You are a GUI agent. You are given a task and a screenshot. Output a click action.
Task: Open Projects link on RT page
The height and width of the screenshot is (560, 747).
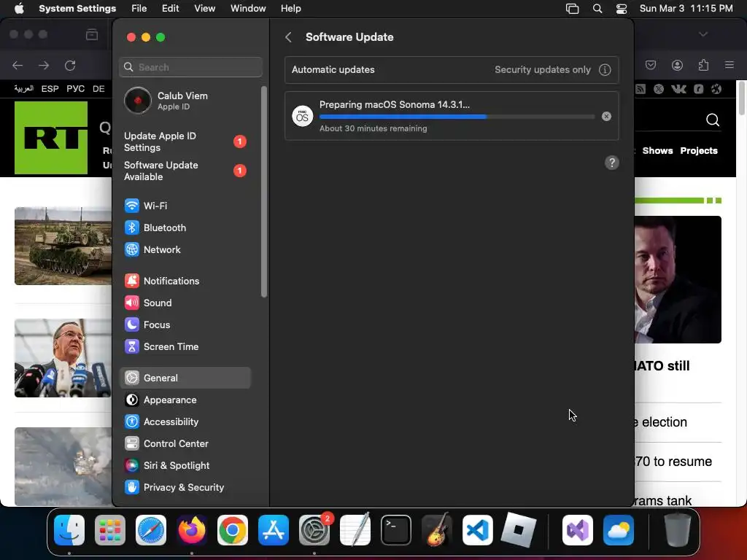pos(699,150)
